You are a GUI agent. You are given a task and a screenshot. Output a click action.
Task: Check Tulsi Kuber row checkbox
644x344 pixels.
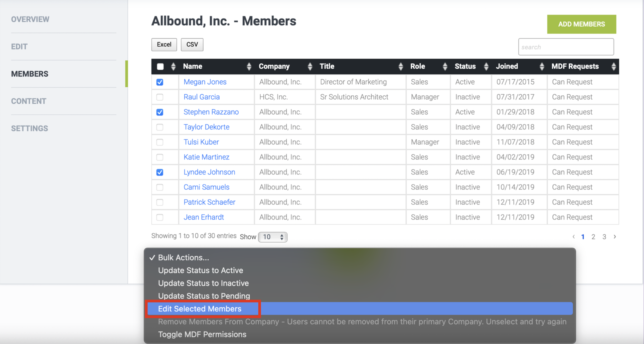point(160,142)
